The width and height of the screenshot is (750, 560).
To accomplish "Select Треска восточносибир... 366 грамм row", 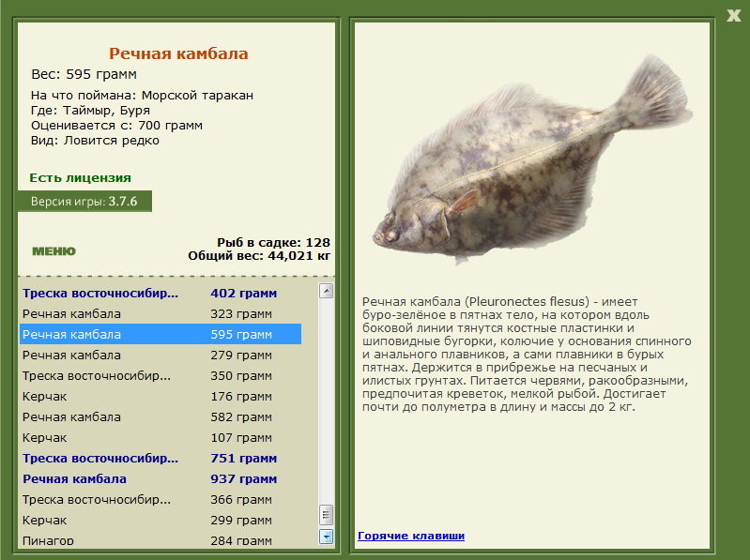I will tap(161, 499).
